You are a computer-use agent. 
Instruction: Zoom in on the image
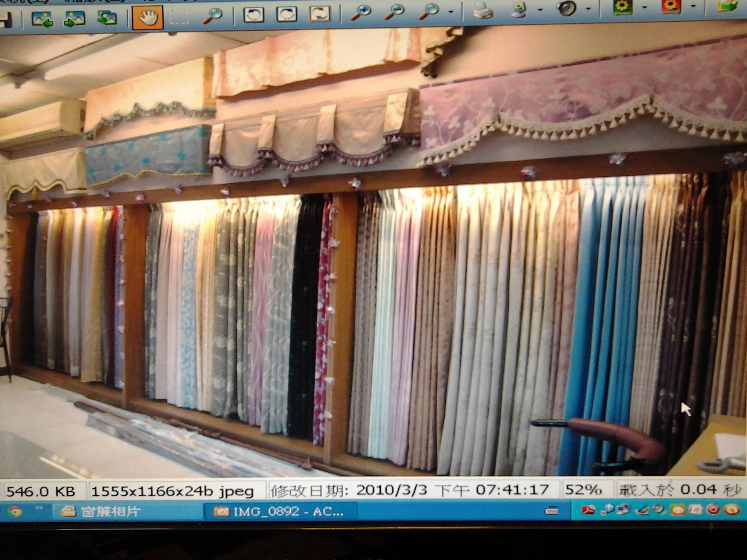360,12
